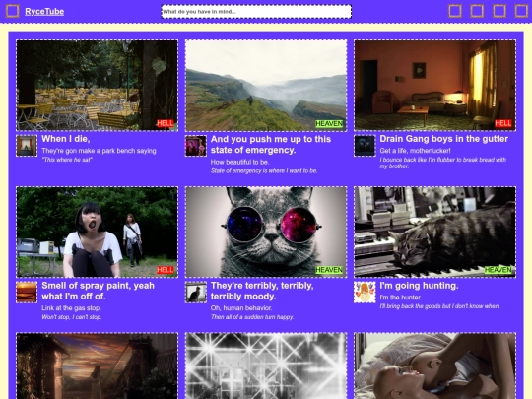Play the misty mountain video thumbnail
532x399 pixels.
coord(266,86)
